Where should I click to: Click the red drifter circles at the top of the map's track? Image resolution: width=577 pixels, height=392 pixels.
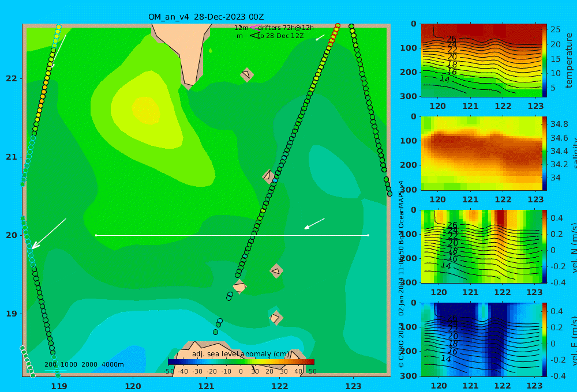[334, 35]
